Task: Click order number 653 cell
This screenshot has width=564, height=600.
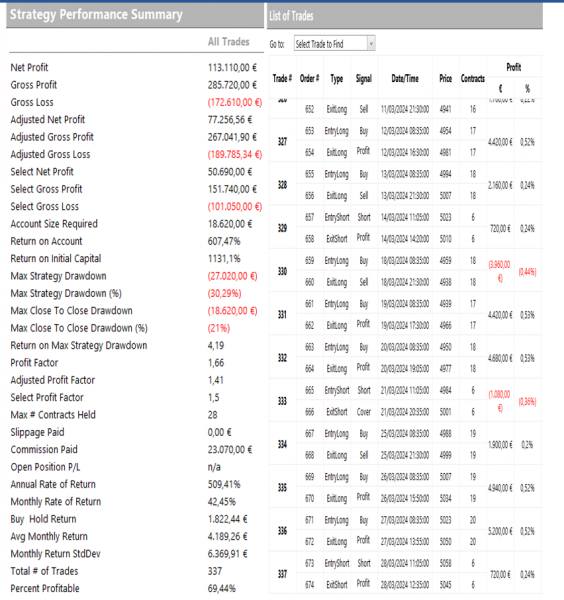Action: pos(310,131)
